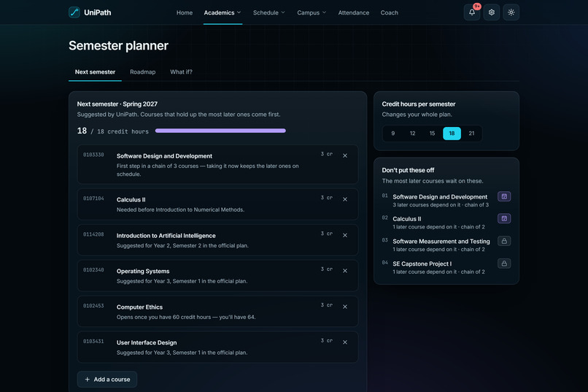Open SE Capstone Project I item

pos(422,264)
